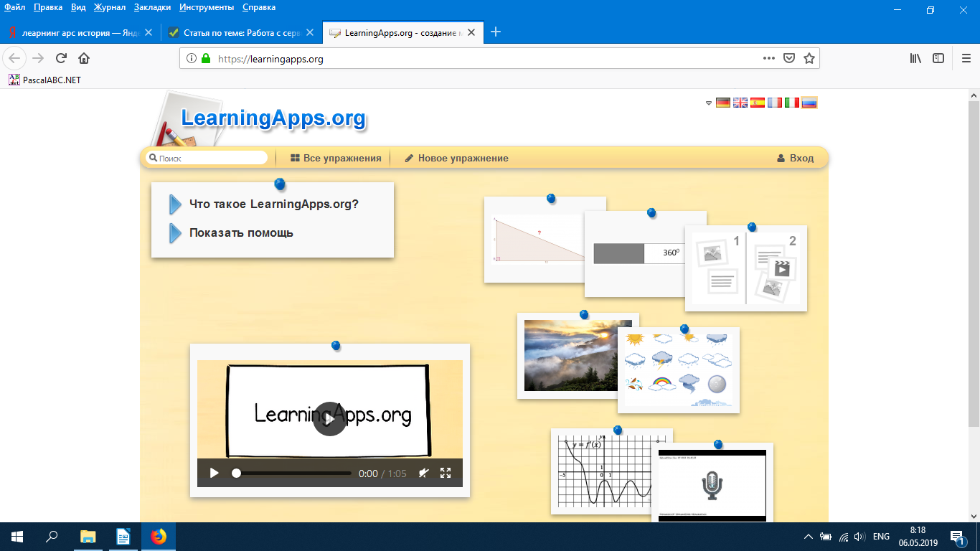The height and width of the screenshot is (551, 980).
Task: Open the page actions three-dots menu
Action: click(x=768, y=59)
